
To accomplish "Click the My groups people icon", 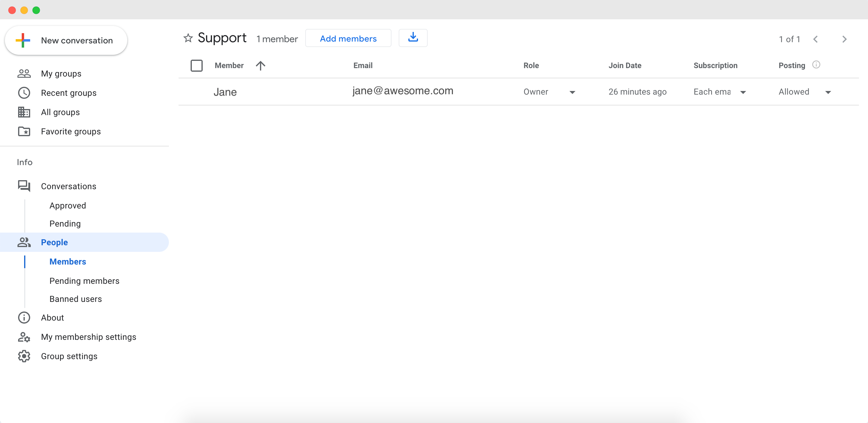I will (x=24, y=73).
